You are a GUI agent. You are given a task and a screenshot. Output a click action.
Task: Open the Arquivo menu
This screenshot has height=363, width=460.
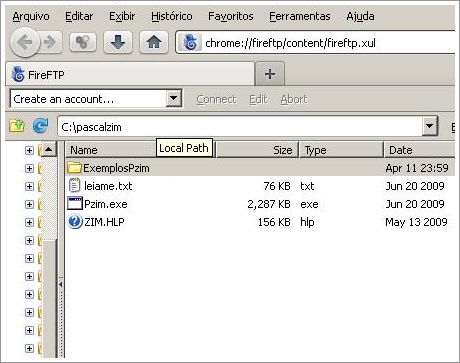pos(31,16)
